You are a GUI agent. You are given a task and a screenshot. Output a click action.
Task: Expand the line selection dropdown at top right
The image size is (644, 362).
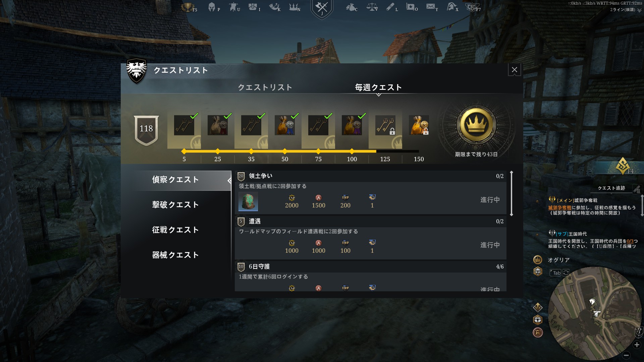(639, 10)
